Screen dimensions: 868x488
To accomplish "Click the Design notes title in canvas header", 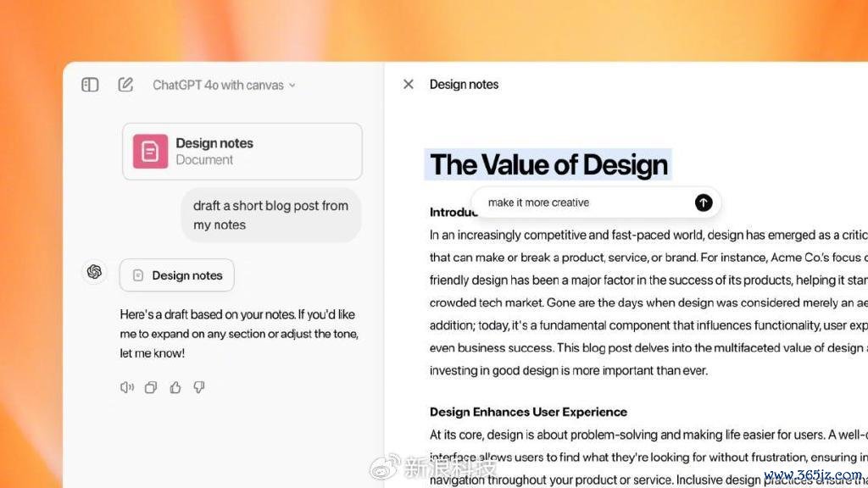I will tap(464, 84).
